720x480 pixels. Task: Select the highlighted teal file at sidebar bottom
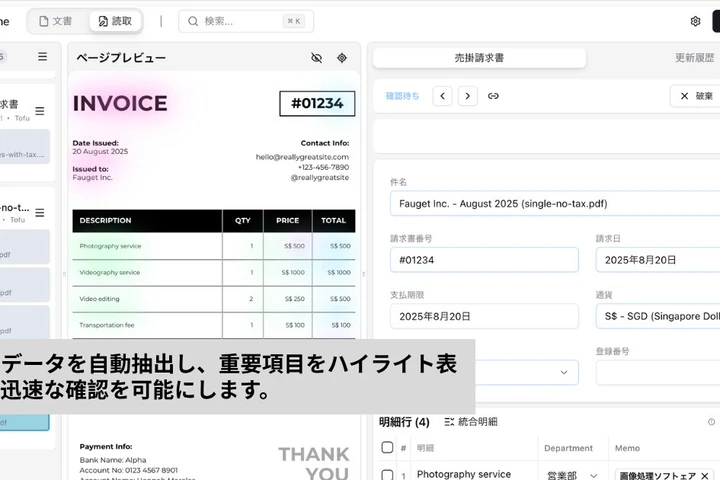(x=24, y=422)
